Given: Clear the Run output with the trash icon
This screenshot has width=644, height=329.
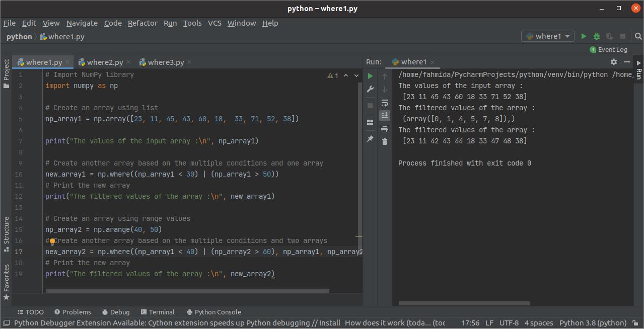Looking at the screenshot, I should (385, 142).
